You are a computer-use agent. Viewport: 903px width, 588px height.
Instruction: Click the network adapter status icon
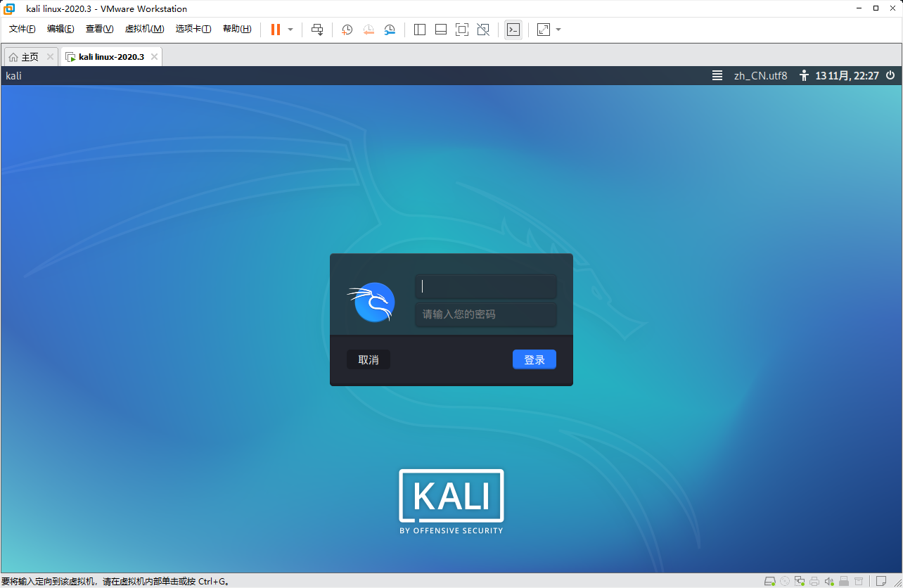[x=800, y=581]
